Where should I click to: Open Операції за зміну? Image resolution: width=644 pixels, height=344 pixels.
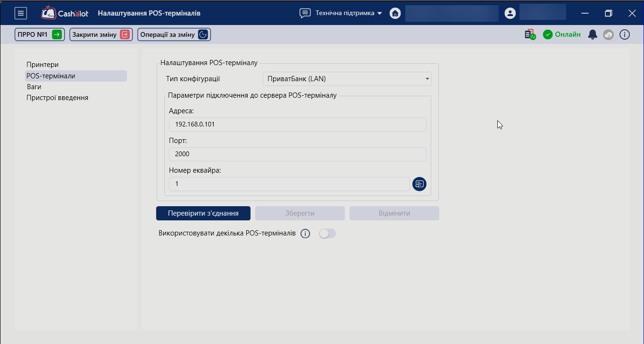174,34
